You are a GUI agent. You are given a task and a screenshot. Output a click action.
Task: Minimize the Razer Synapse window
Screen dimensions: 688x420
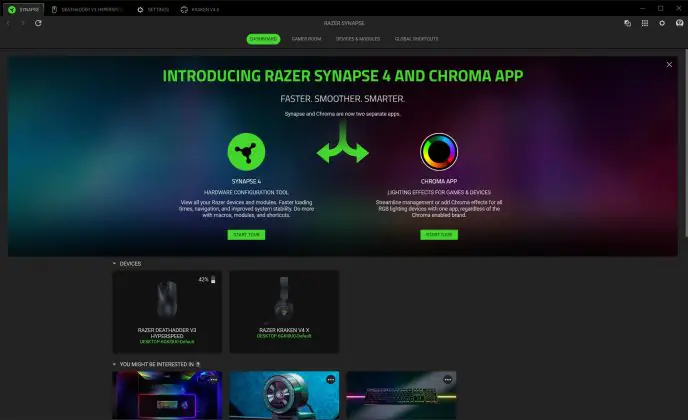click(x=642, y=8)
